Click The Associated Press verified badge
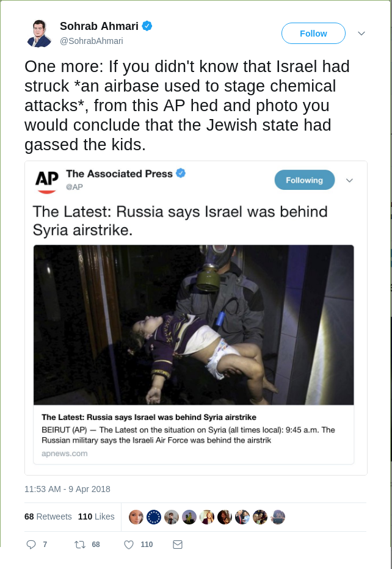The width and height of the screenshot is (392, 569). 181,173
